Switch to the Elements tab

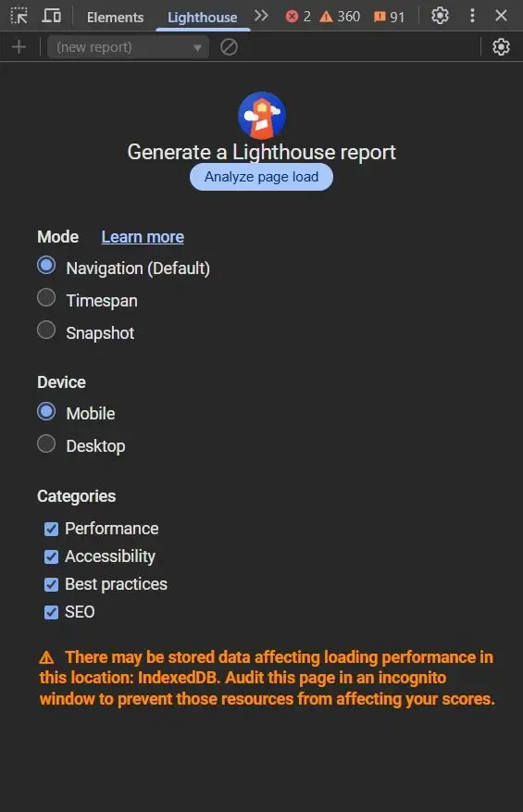[x=115, y=17]
